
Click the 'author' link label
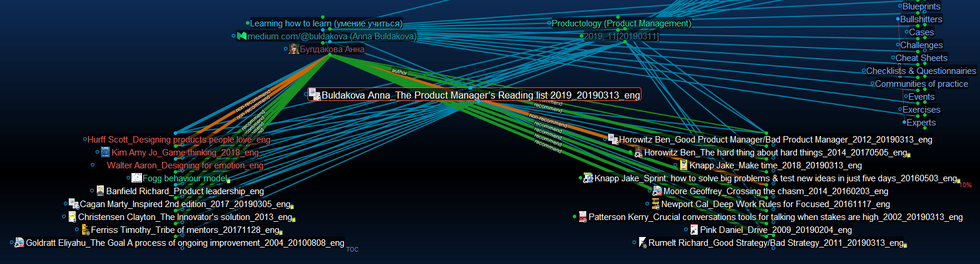[399, 72]
